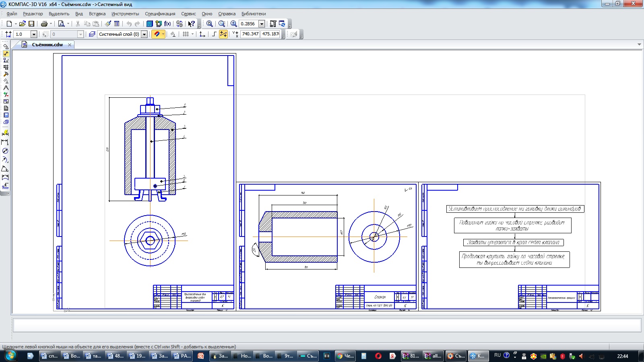Open the Сервис menu
The image size is (644, 362).
point(188,14)
